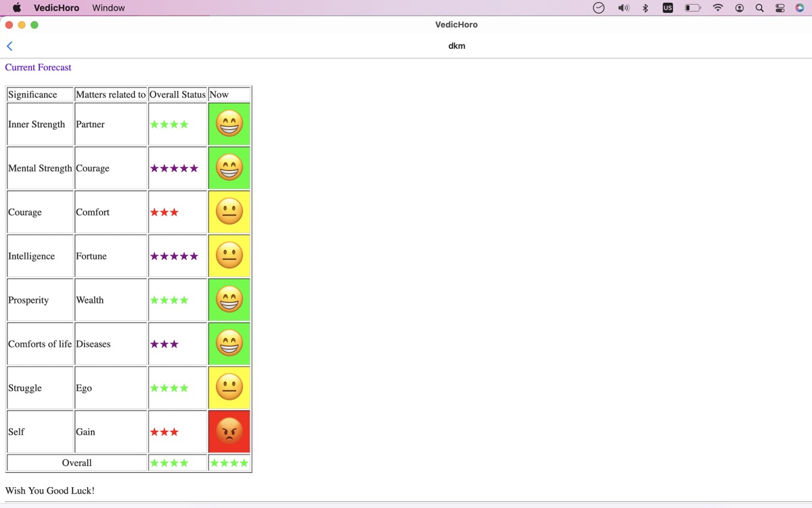Click the volume icon in menu bar

pyautogui.click(x=623, y=8)
